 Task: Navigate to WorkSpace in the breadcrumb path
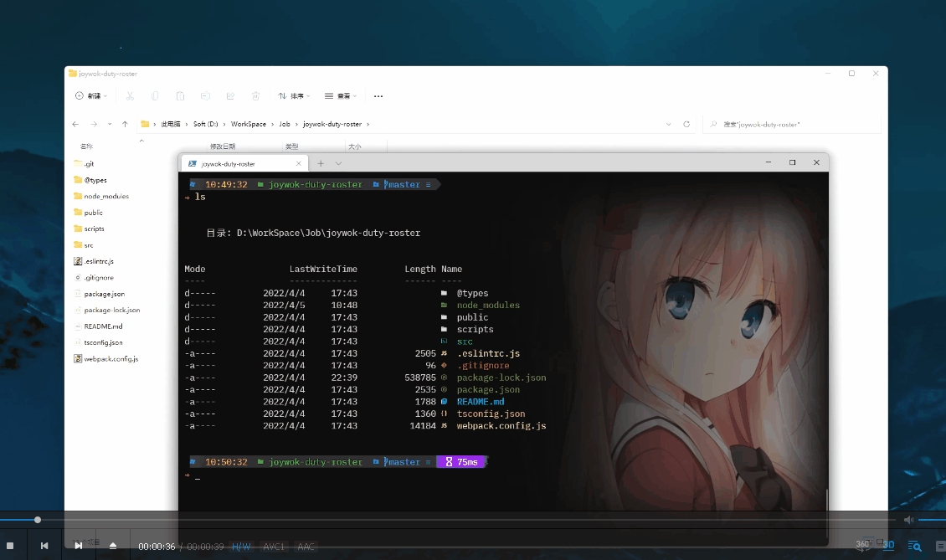[x=248, y=123]
